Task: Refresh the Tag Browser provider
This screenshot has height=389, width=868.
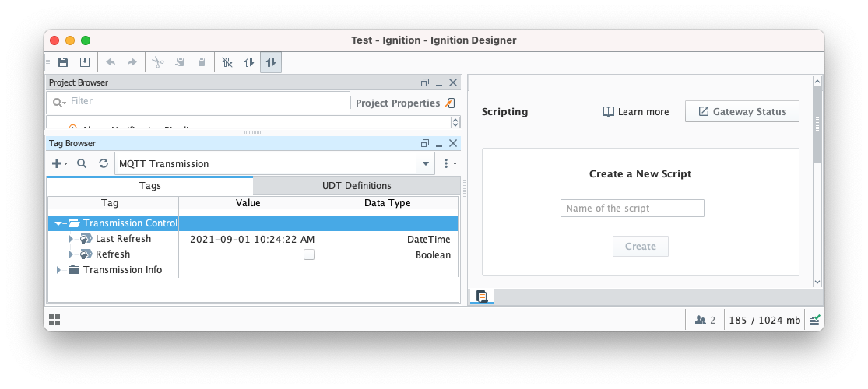Action: (x=103, y=164)
